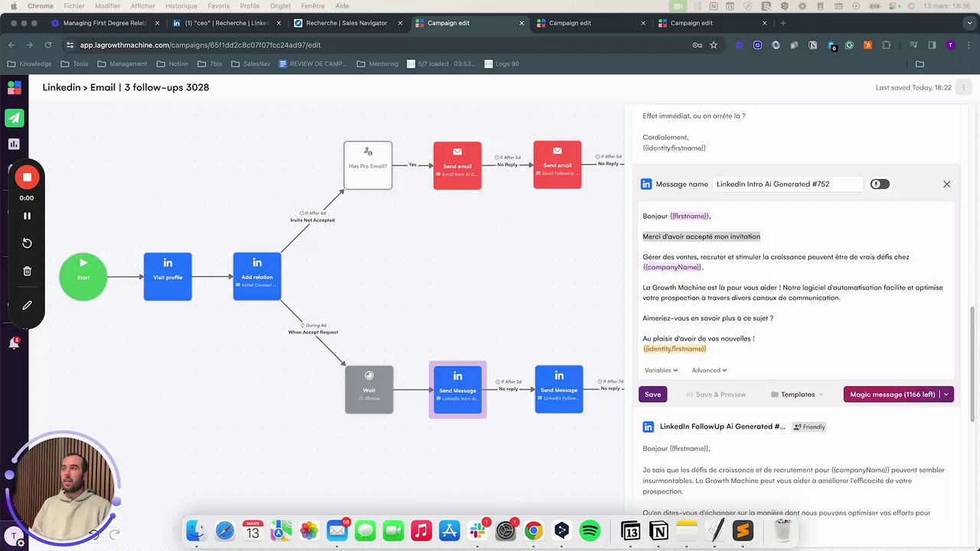Generate a Magic message
This screenshot has height=551, width=980.
[892, 394]
